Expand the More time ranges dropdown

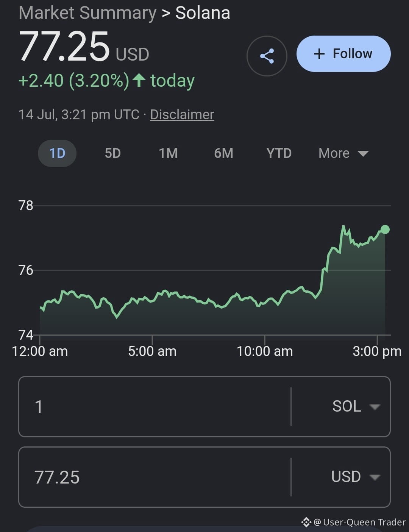pyautogui.click(x=343, y=153)
